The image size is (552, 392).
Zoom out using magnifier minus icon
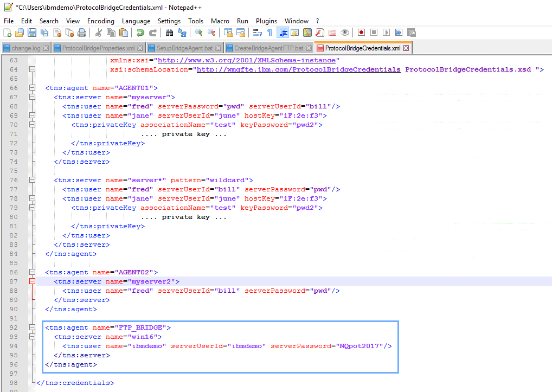click(x=211, y=33)
